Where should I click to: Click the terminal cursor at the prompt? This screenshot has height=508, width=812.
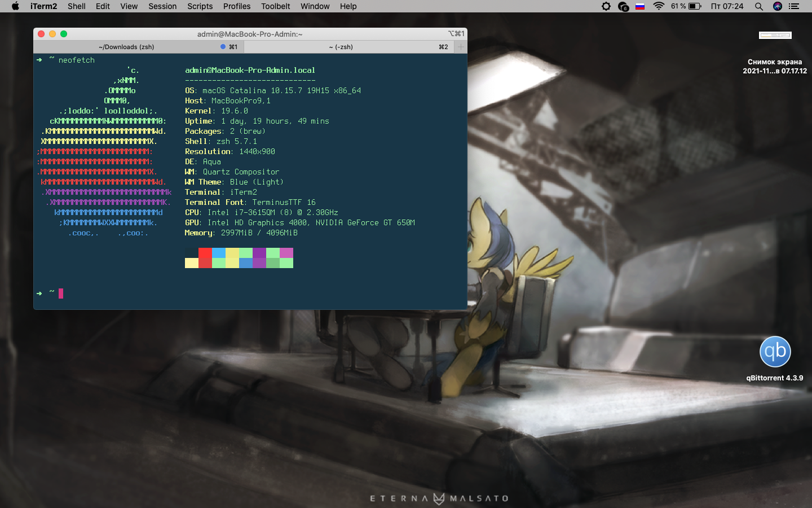pyautogui.click(x=61, y=293)
